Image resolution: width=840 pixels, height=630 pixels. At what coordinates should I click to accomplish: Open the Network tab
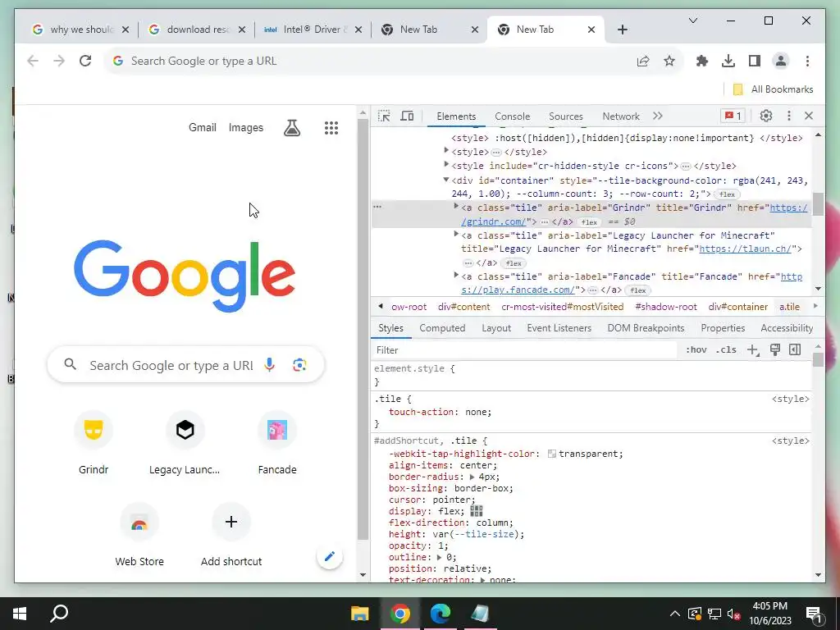(x=621, y=116)
